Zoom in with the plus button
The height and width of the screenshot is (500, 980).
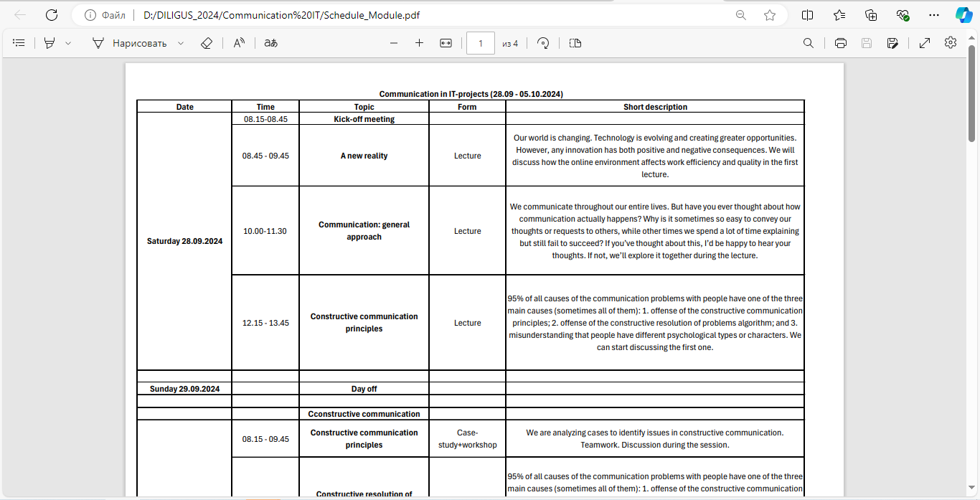[x=419, y=43]
